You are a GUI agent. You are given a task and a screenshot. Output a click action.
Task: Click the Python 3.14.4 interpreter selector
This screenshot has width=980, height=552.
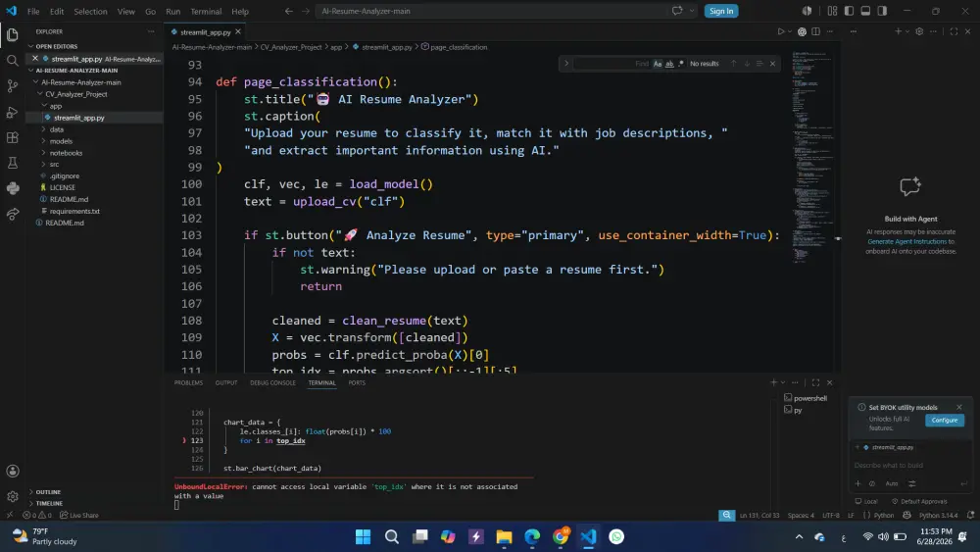point(938,515)
